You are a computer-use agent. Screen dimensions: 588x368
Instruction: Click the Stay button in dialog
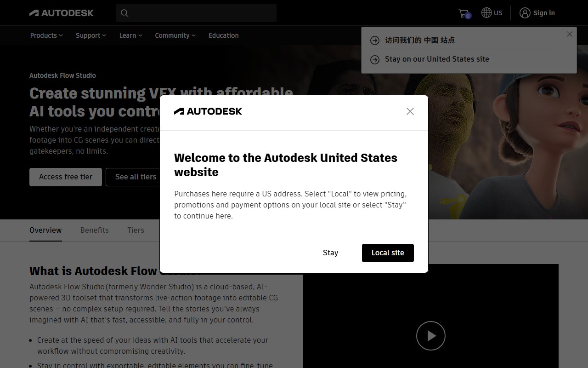(x=330, y=253)
